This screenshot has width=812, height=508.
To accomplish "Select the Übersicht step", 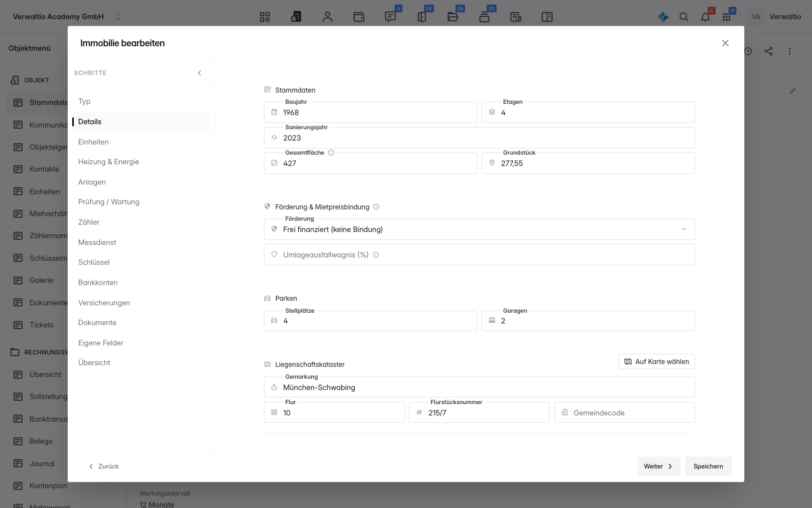I will pyautogui.click(x=141, y=362).
